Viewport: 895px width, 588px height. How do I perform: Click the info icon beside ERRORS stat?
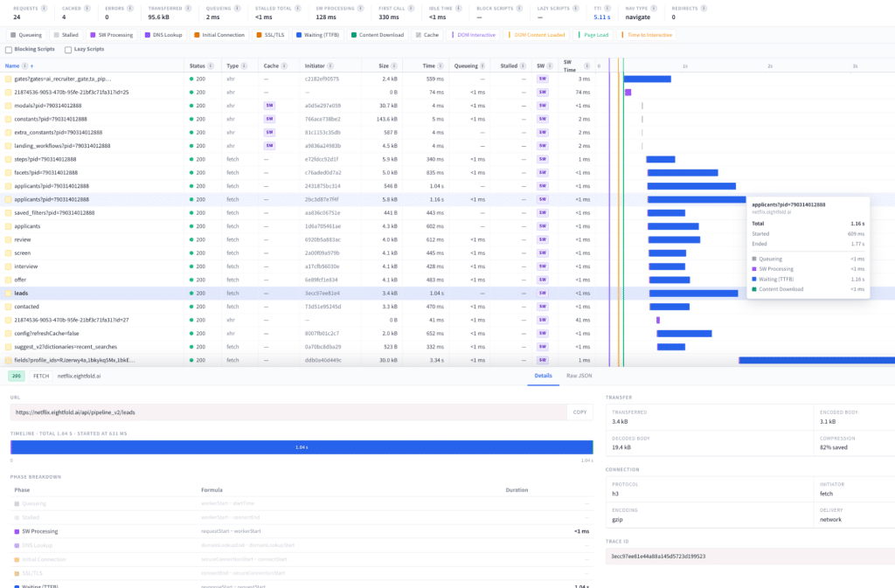[130, 9]
